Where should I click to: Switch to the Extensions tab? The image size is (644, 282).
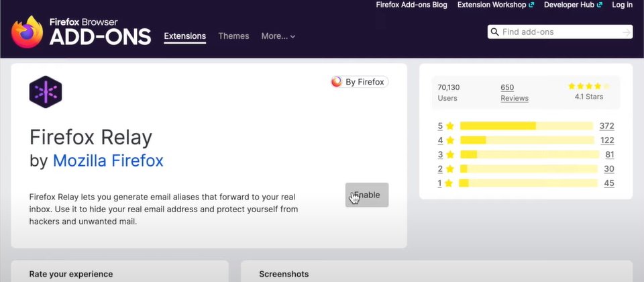coord(185,36)
